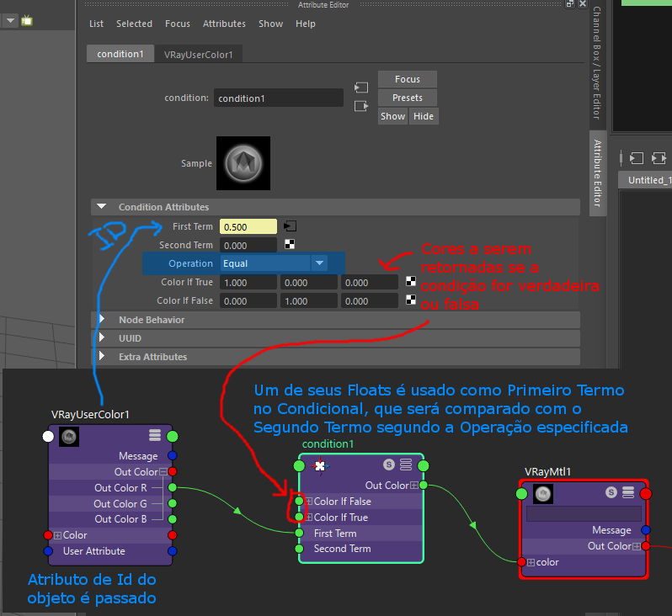Click the input connection icon beside the Focus button
This screenshot has height=616, width=672.
[x=361, y=88]
